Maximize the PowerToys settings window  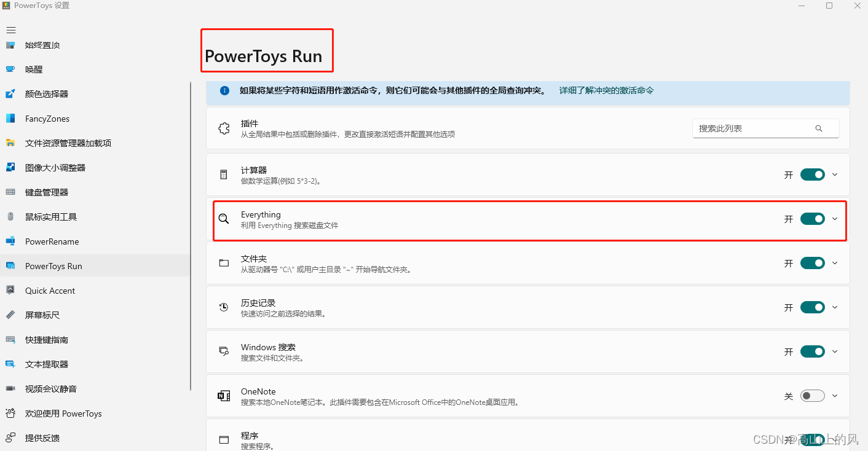pos(829,6)
